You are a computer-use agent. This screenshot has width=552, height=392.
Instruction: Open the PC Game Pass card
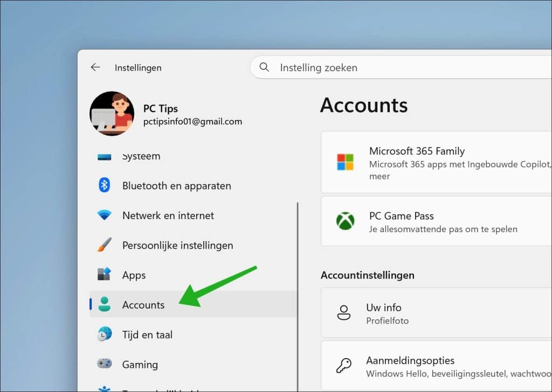(x=437, y=221)
